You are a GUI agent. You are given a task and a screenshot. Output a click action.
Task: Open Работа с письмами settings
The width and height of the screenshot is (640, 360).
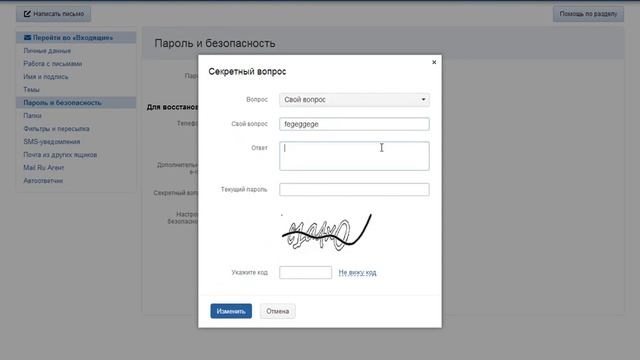point(53,64)
